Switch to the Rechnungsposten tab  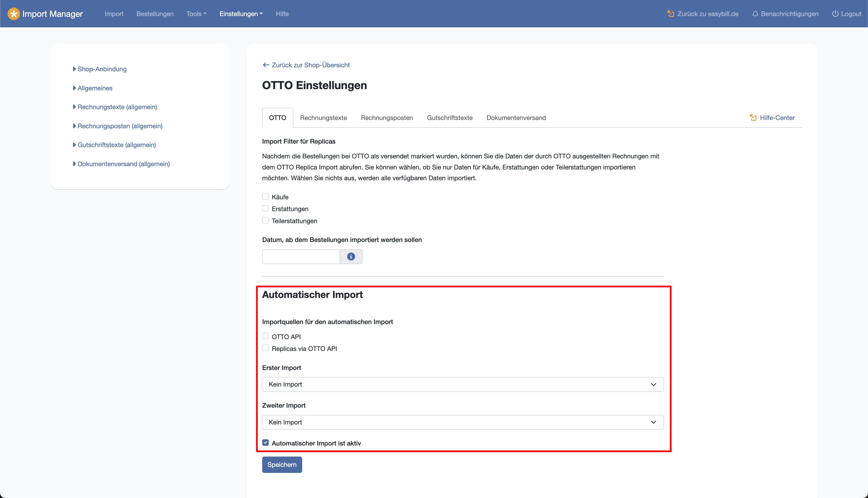387,118
